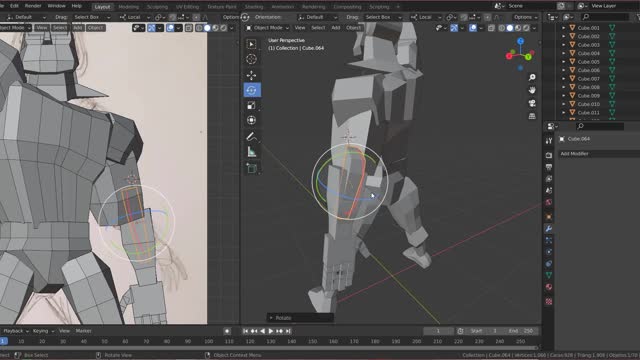Expand Cube.001 in outliner
The height and width of the screenshot is (360, 640).
point(563,28)
